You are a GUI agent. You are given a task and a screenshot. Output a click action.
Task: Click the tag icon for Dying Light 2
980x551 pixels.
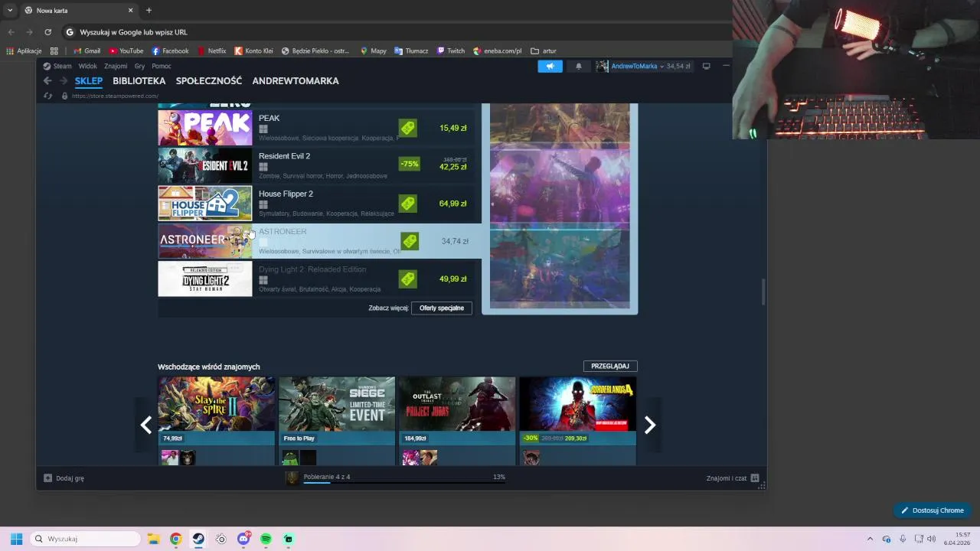[x=408, y=279]
